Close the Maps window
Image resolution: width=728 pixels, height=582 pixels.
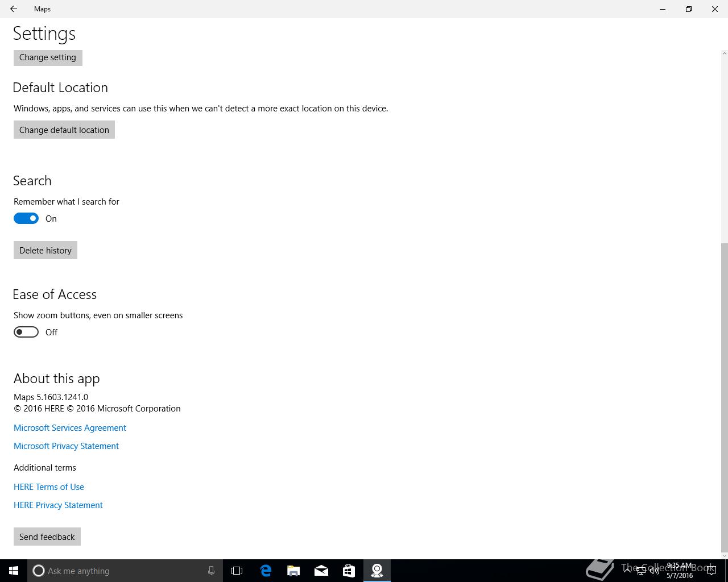715,9
